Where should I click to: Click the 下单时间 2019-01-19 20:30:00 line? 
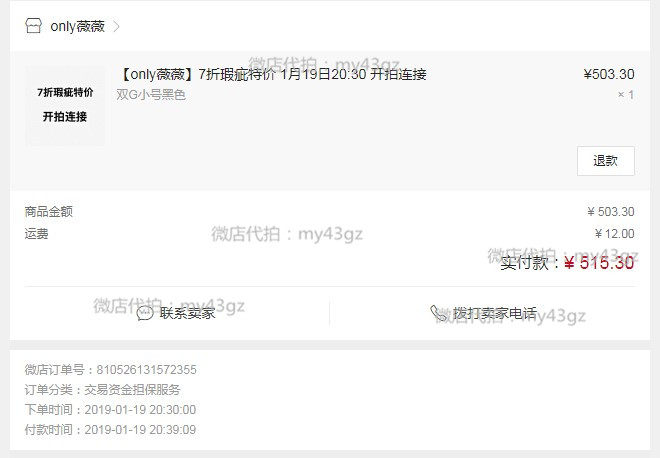tap(110, 410)
